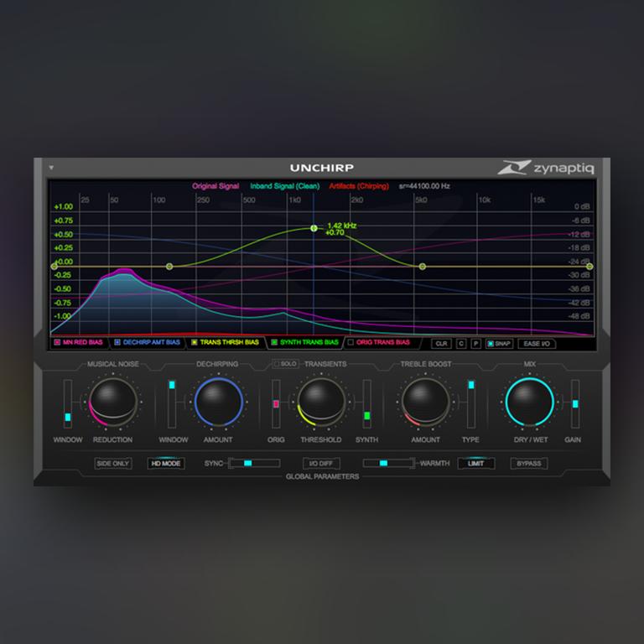
Task: Click the CLR button
Action: [x=441, y=344]
